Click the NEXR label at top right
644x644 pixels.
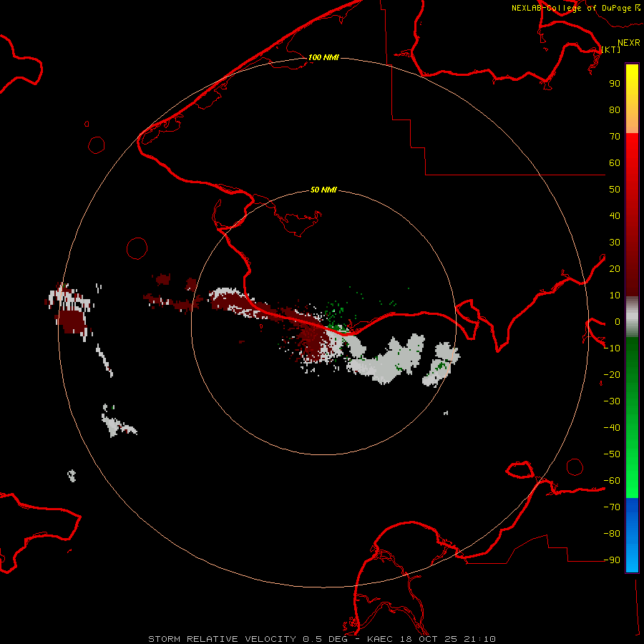[x=629, y=43]
